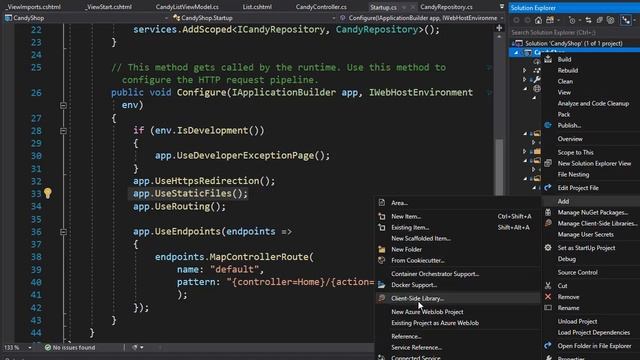This screenshot has width=640, height=360.
Task: Click the Manage NuGet Packages icon
Action: coord(548,212)
